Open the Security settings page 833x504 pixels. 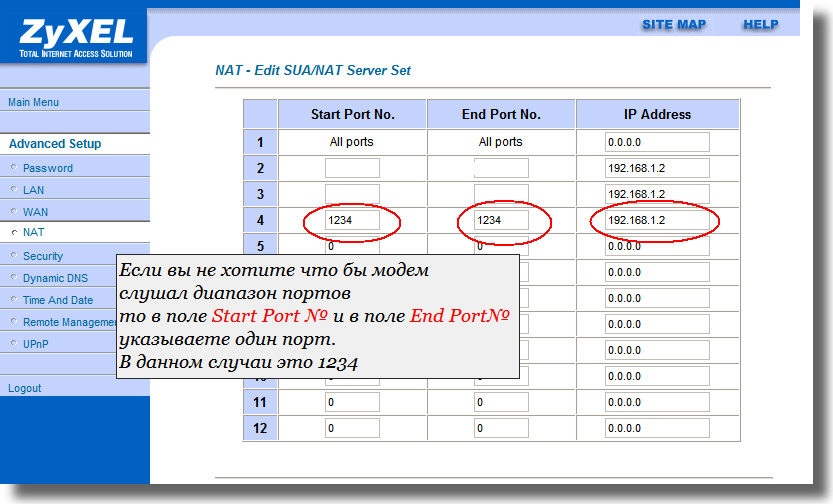(43, 256)
